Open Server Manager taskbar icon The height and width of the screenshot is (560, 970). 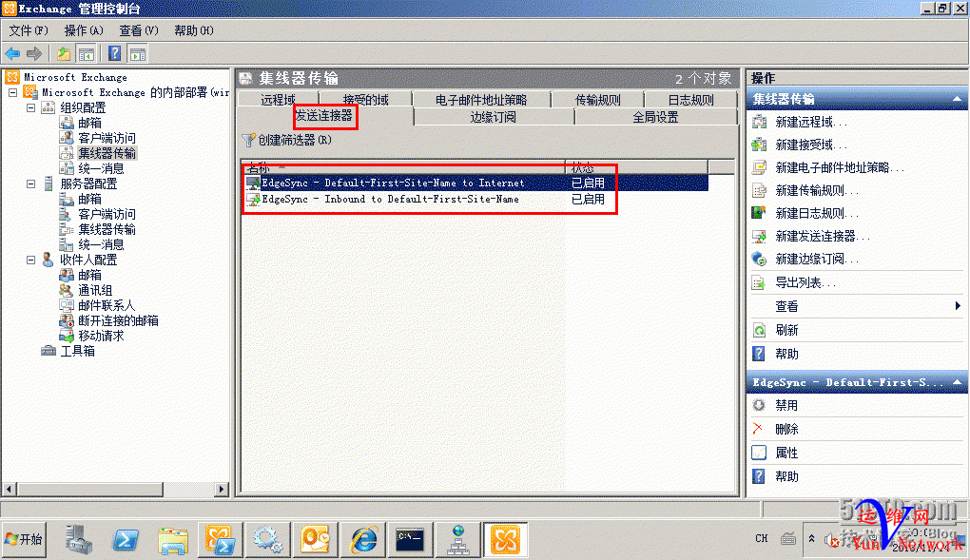click(x=79, y=540)
